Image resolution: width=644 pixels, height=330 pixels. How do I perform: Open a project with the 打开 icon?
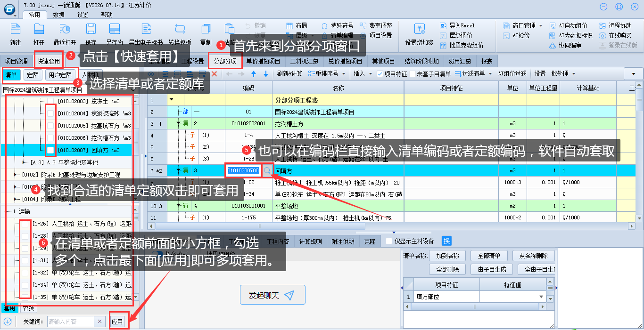point(39,29)
